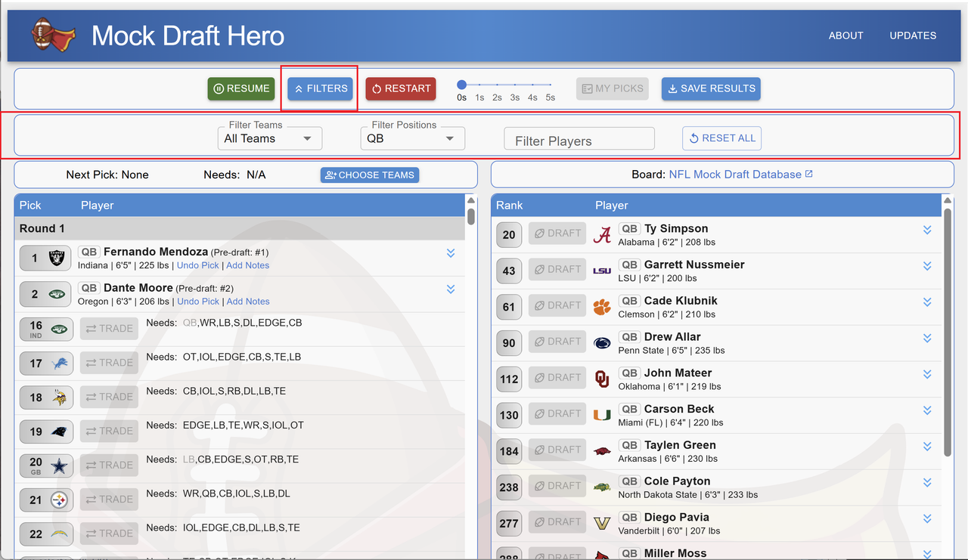Select the Alabama logo next to Ty Simpson
This screenshot has width=968, height=560.
coord(601,235)
